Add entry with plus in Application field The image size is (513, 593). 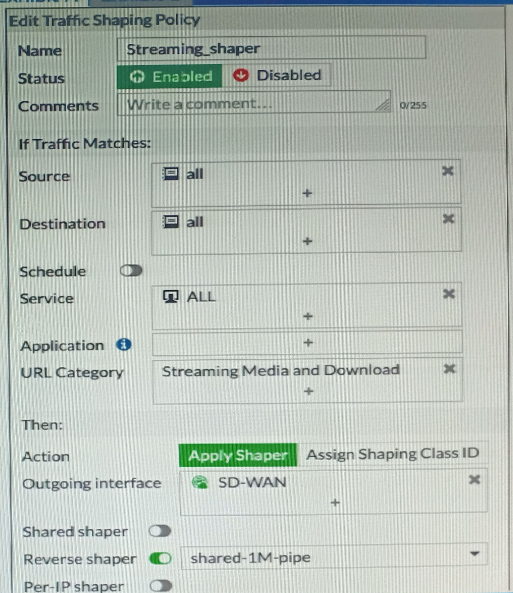tap(308, 343)
